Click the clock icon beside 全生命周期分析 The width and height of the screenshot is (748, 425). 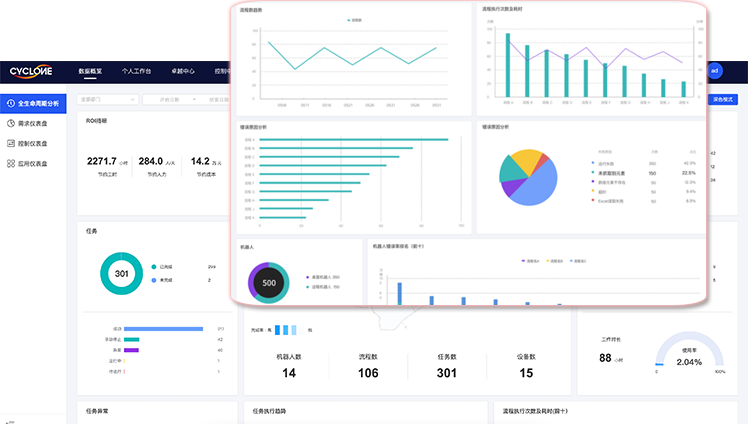(10, 104)
